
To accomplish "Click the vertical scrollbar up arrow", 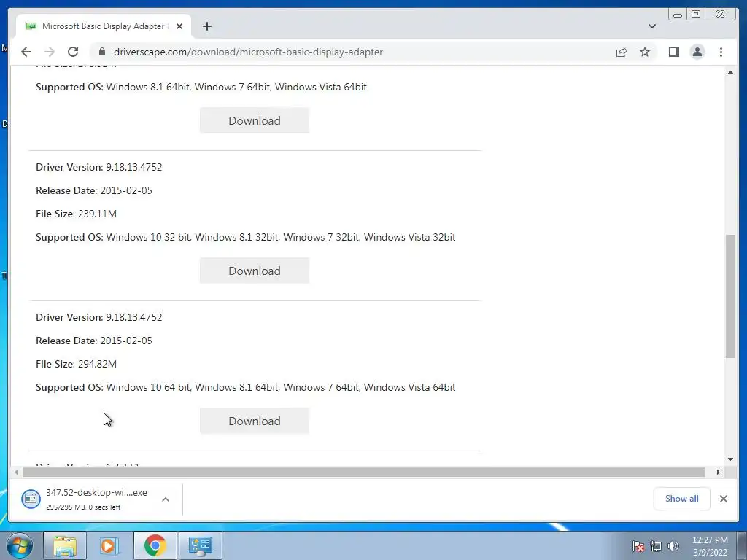I will click(730, 72).
